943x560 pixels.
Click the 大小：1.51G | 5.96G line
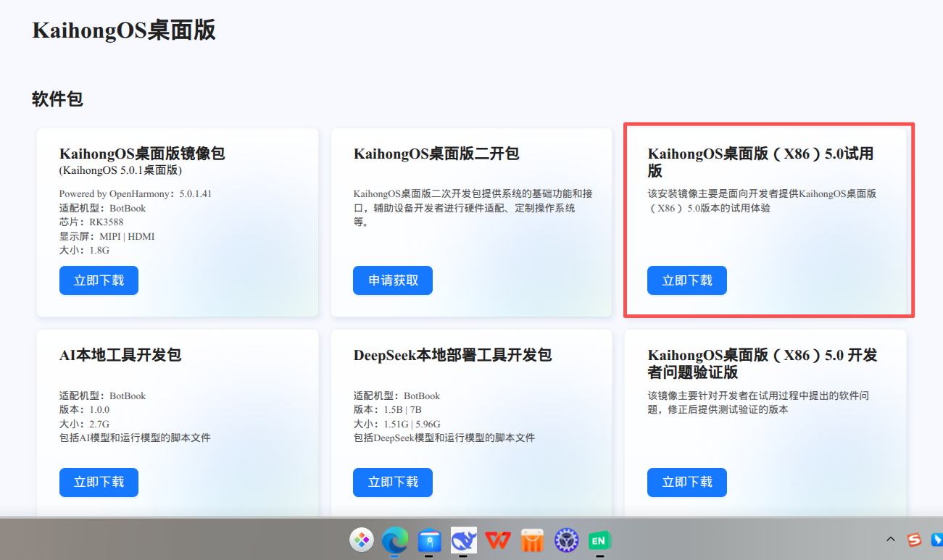pyautogui.click(x=397, y=424)
